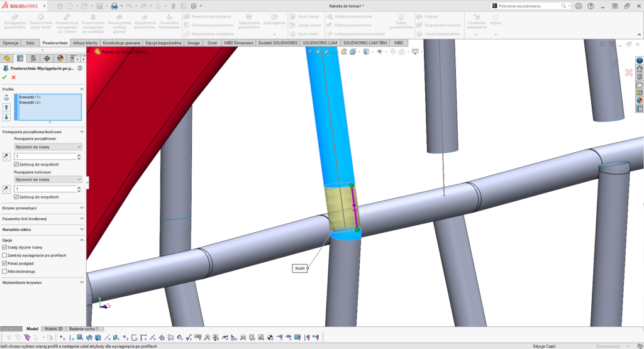Screen dimensions: 644x349
Task: Confirm the loft with the green checkmark
Action: point(4,77)
